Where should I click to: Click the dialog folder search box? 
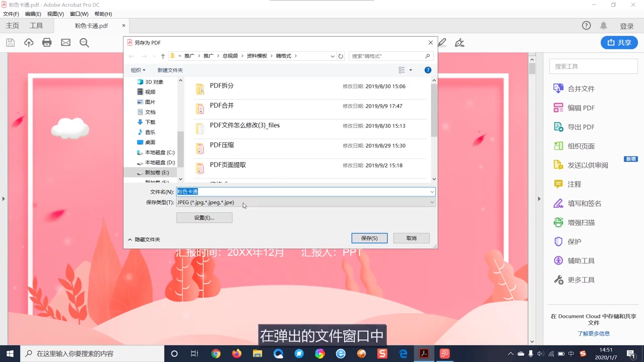pos(391,56)
